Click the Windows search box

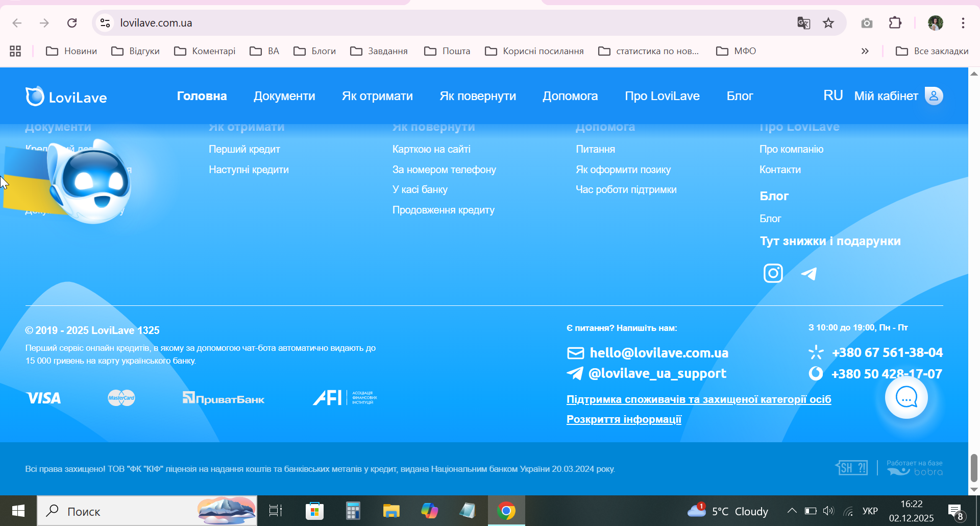point(147,511)
